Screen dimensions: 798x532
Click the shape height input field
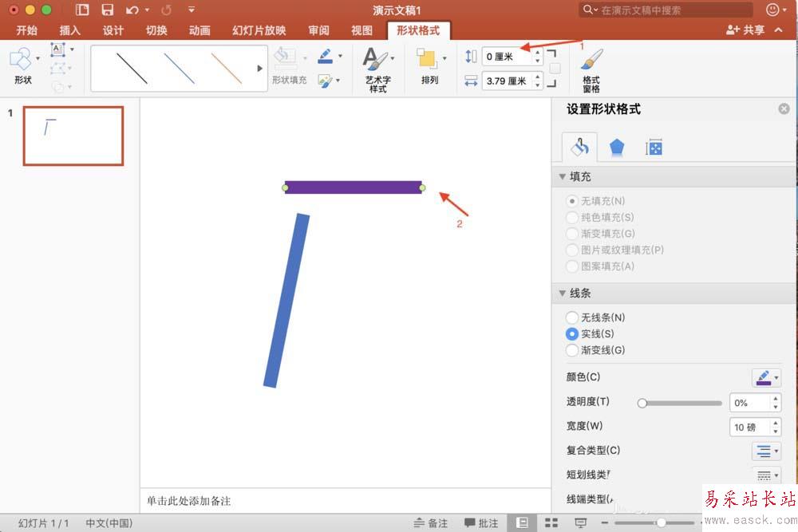[x=508, y=56]
